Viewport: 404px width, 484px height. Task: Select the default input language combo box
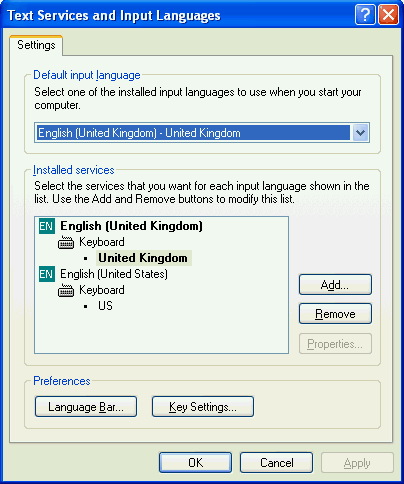(202, 133)
